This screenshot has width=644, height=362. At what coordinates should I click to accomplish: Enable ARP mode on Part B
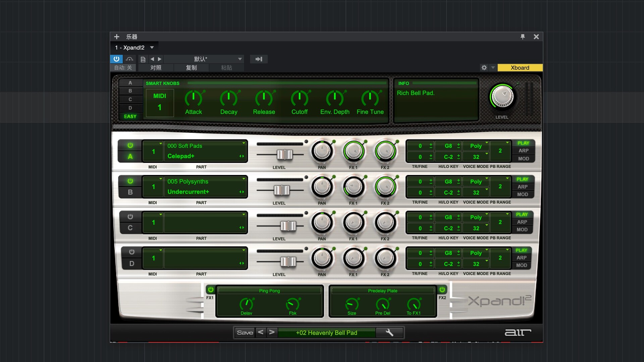click(523, 187)
